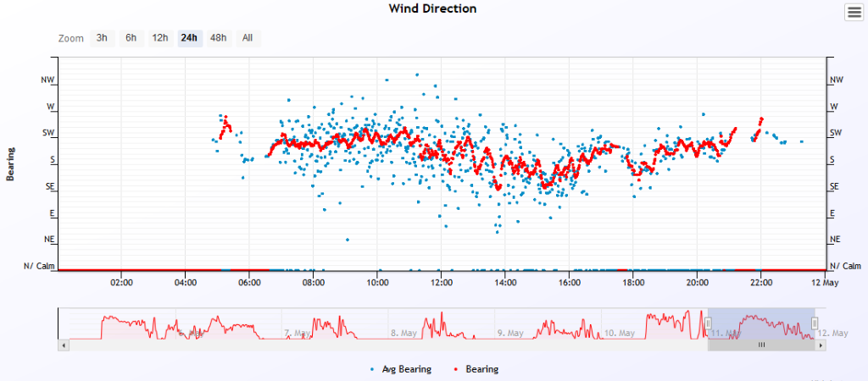Viewport: 868px width, 381px height.
Task: Click the navigator scrollbar thumb
Action: point(762,345)
